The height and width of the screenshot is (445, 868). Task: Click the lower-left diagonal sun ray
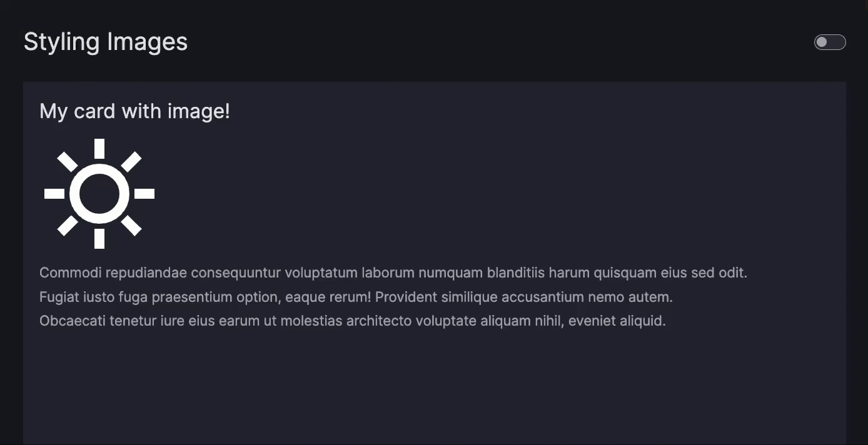(66, 226)
